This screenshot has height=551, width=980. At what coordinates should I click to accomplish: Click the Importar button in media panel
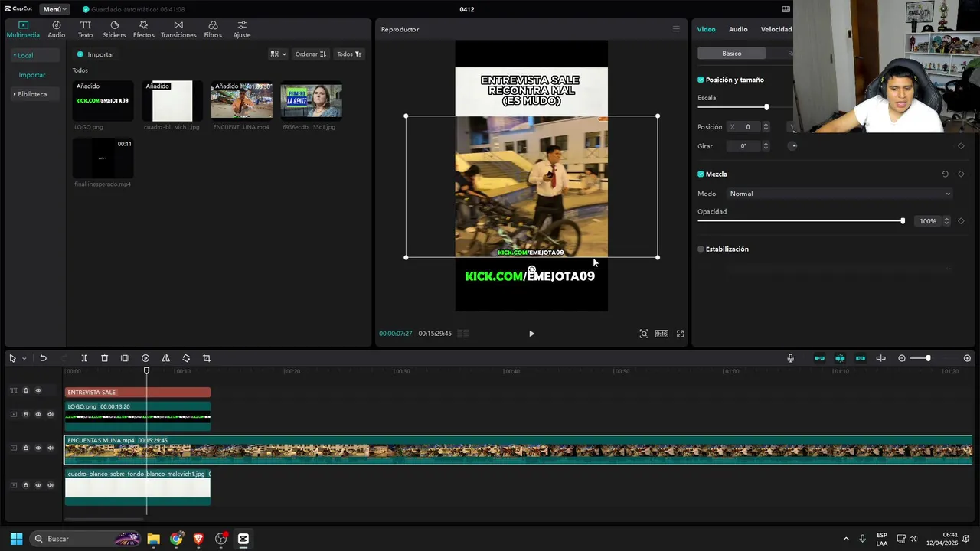(96, 54)
